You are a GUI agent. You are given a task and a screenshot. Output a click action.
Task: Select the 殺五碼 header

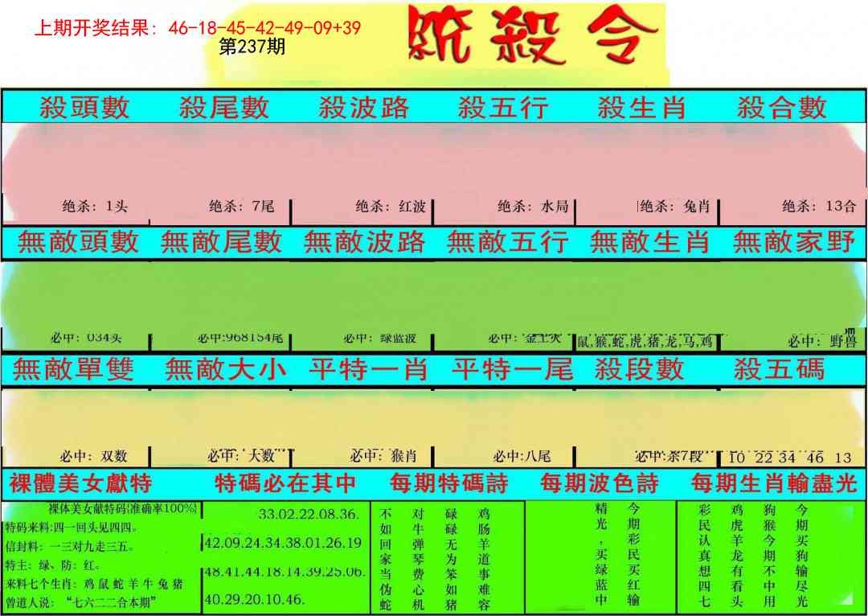(780, 369)
